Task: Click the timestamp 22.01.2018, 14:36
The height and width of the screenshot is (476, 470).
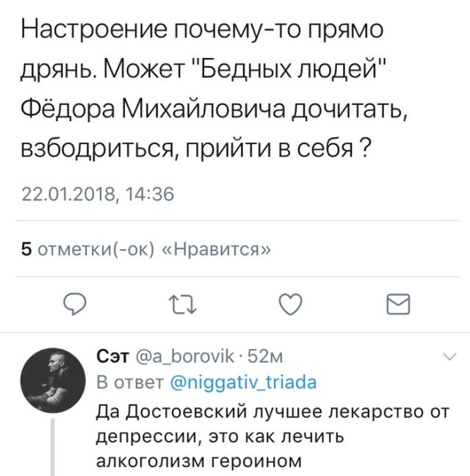Action: [x=98, y=195]
